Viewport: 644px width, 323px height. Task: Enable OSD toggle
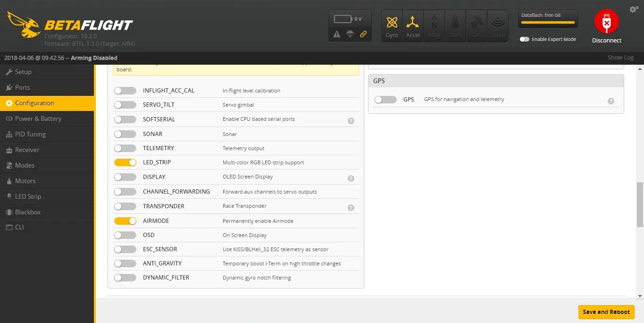coord(125,235)
